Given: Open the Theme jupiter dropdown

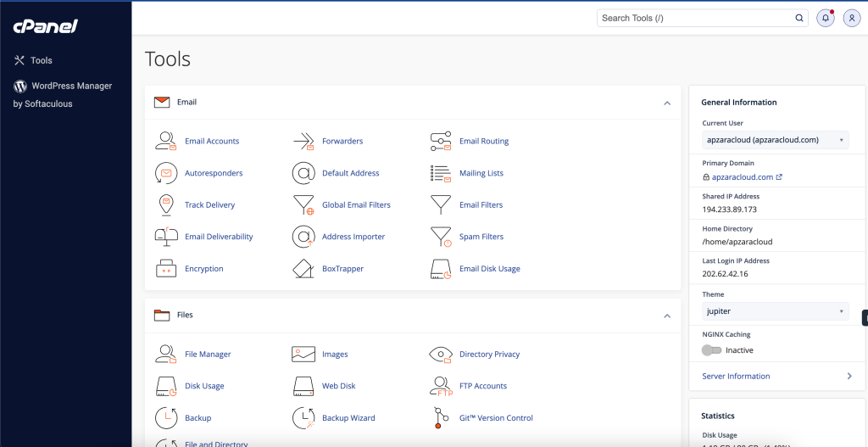Looking at the screenshot, I should point(775,311).
